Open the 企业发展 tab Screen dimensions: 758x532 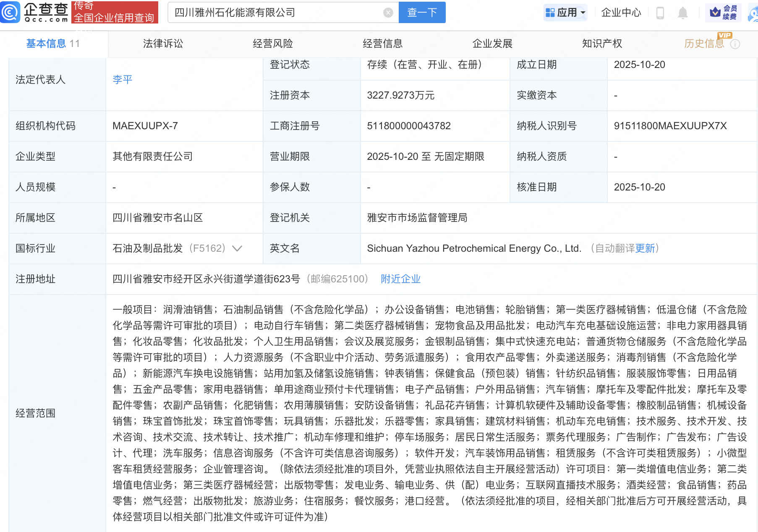point(492,44)
